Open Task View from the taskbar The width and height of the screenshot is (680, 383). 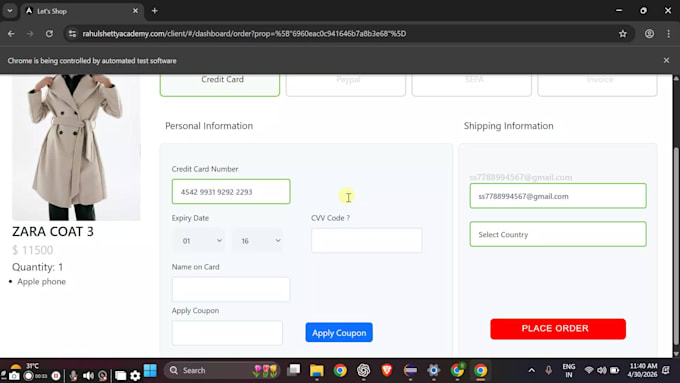[x=294, y=370]
